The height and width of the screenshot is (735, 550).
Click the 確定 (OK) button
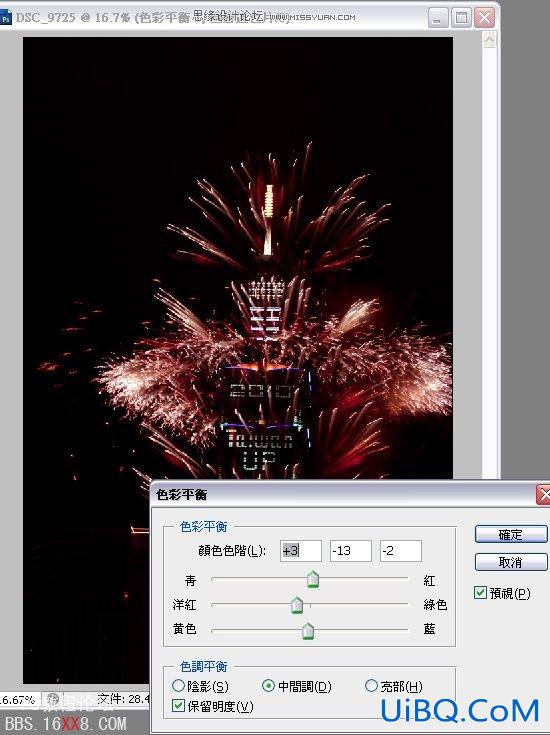tap(511, 534)
